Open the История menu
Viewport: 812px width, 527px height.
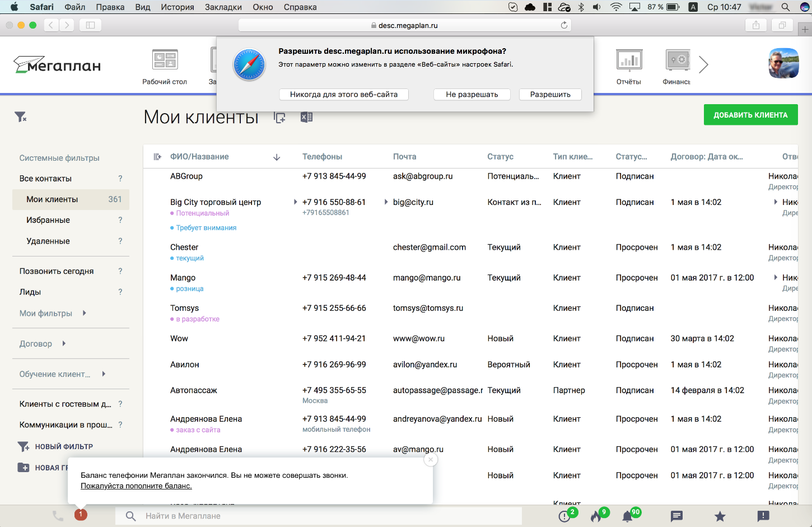(x=178, y=7)
